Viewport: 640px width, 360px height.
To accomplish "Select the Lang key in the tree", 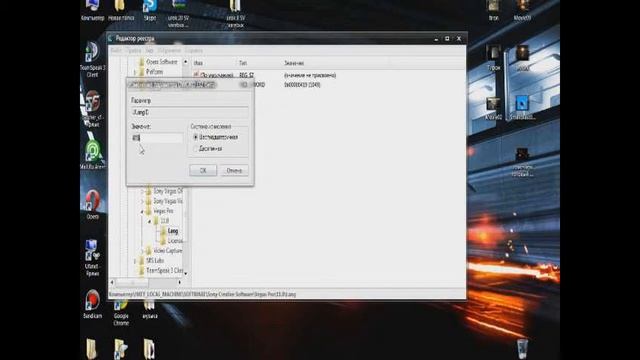I will [x=173, y=231].
